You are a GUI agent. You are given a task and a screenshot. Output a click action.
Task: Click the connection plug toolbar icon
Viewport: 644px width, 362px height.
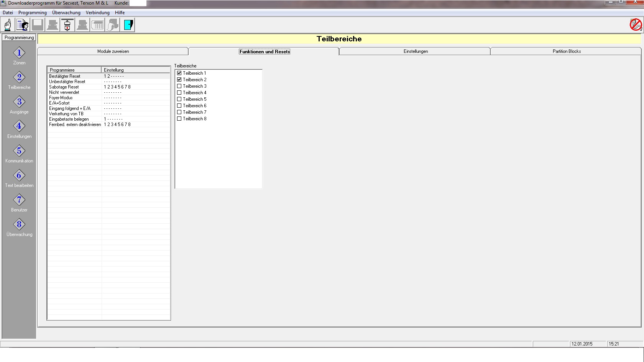[67, 25]
